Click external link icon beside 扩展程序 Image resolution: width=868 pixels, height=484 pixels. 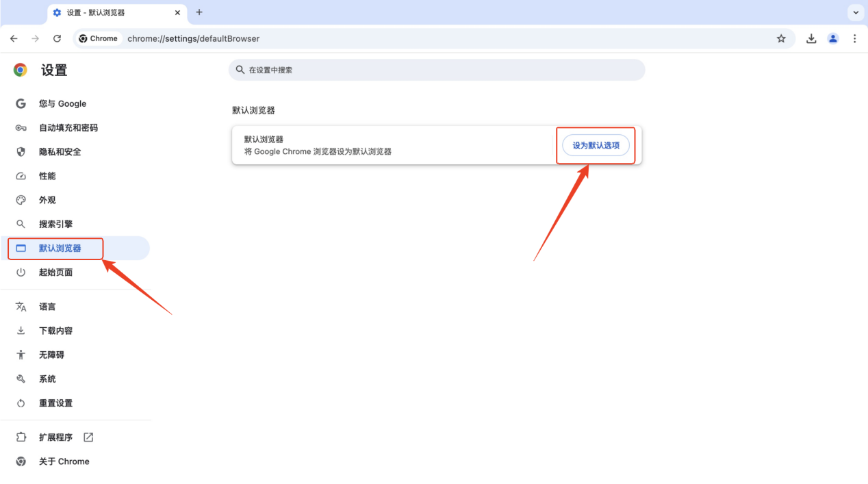(88, 437)
